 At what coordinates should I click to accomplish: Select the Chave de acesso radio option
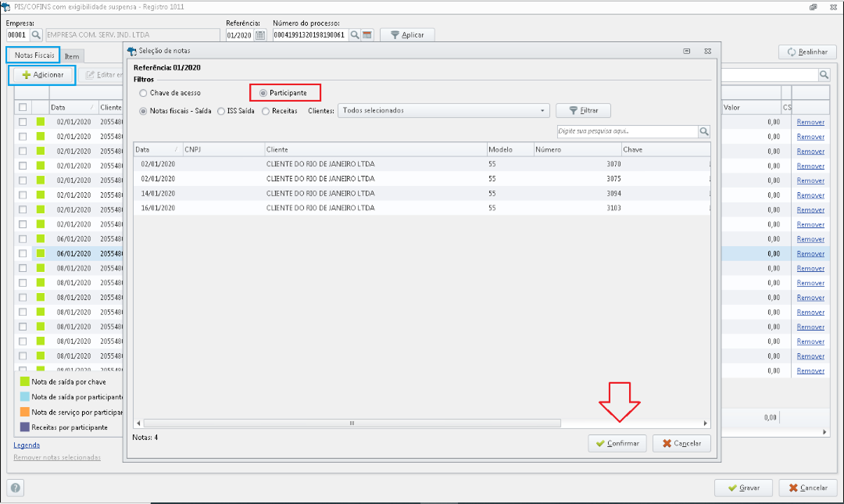[x=143, y=93]
